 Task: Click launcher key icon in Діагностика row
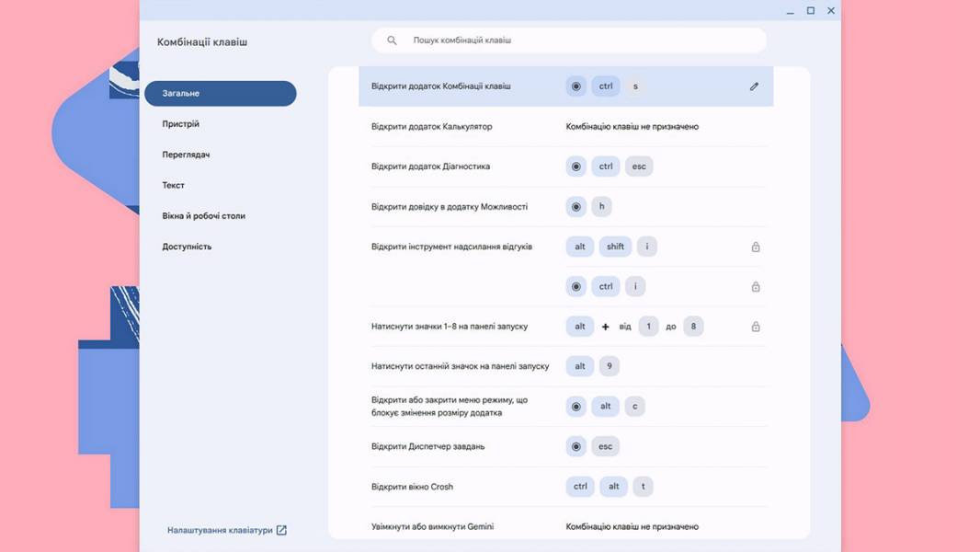coord(576,167)
